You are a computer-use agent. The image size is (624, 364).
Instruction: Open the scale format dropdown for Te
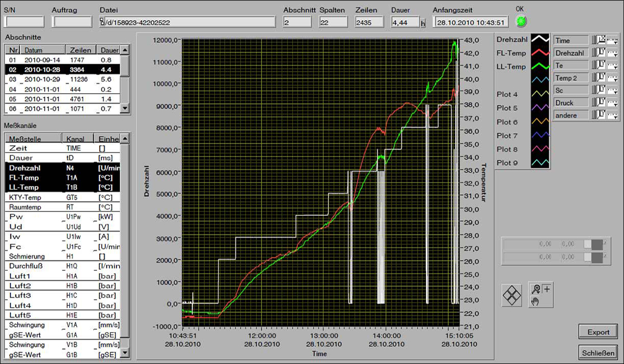coord(612,65)
